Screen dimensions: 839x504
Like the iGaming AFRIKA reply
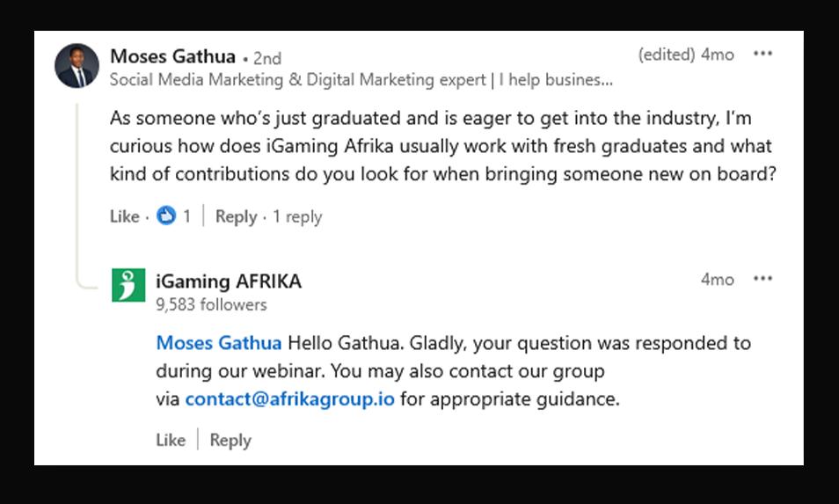[x=171, y=440]
